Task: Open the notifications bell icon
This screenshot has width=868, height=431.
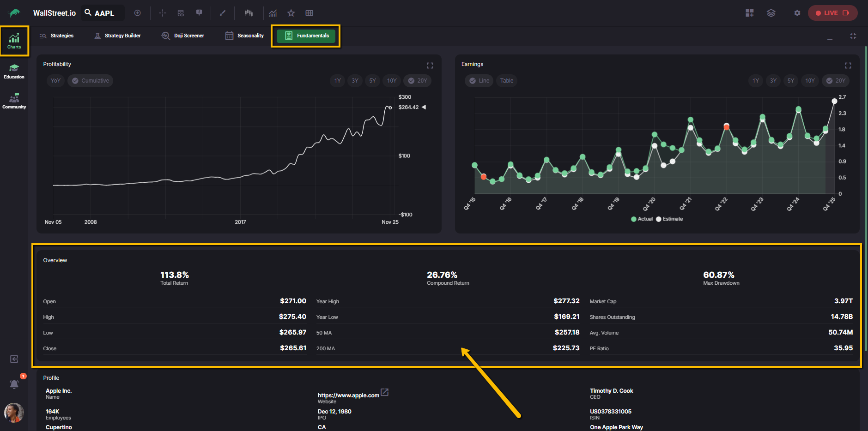Action: click(x=14, y=384)
